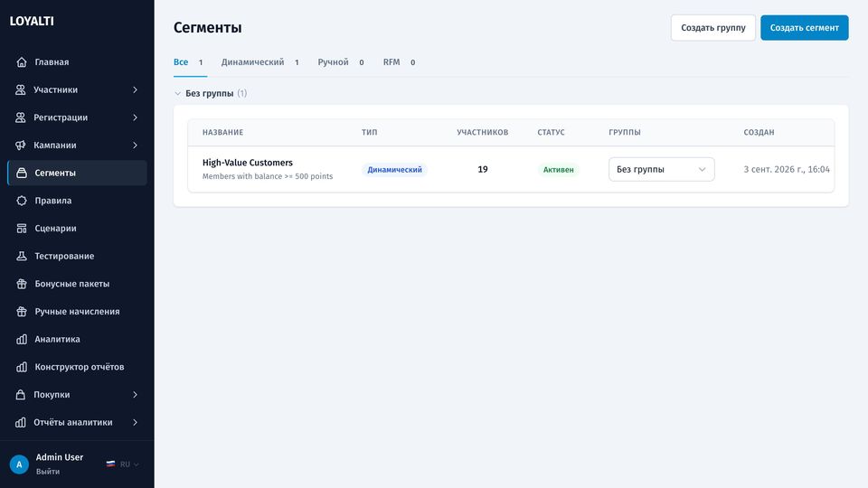Click the Группы column header

(625, 132)
